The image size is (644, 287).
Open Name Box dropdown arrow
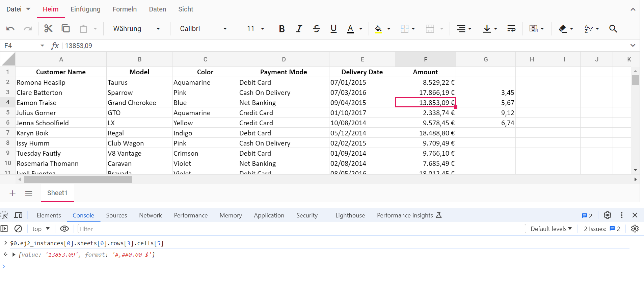pos(42,46)
